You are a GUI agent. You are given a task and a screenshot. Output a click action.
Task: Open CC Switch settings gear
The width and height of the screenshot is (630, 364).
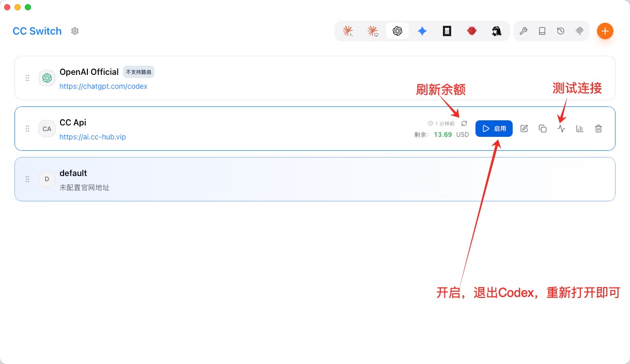click(x=75, y=31)
